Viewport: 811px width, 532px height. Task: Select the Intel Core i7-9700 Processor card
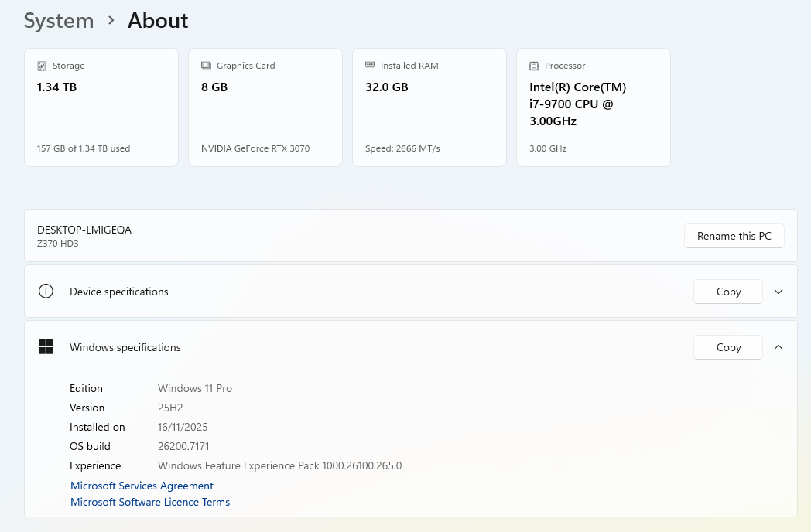tap(594, 108)
